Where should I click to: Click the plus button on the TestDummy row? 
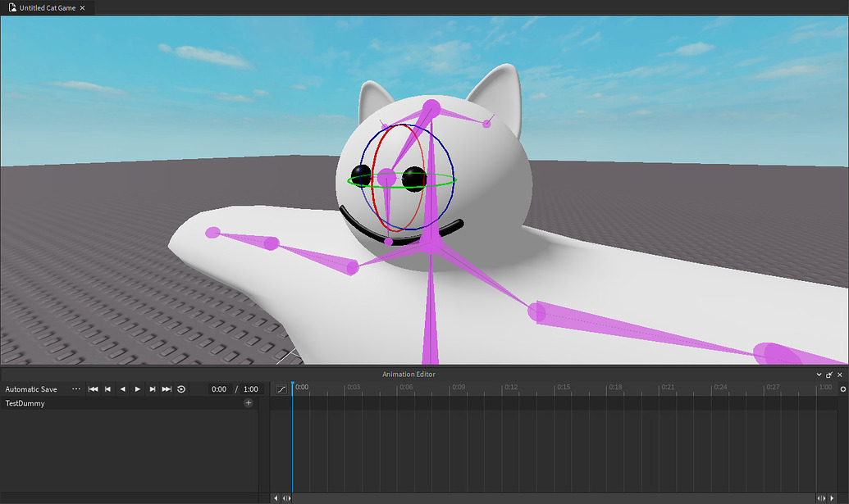pos(249,403)
